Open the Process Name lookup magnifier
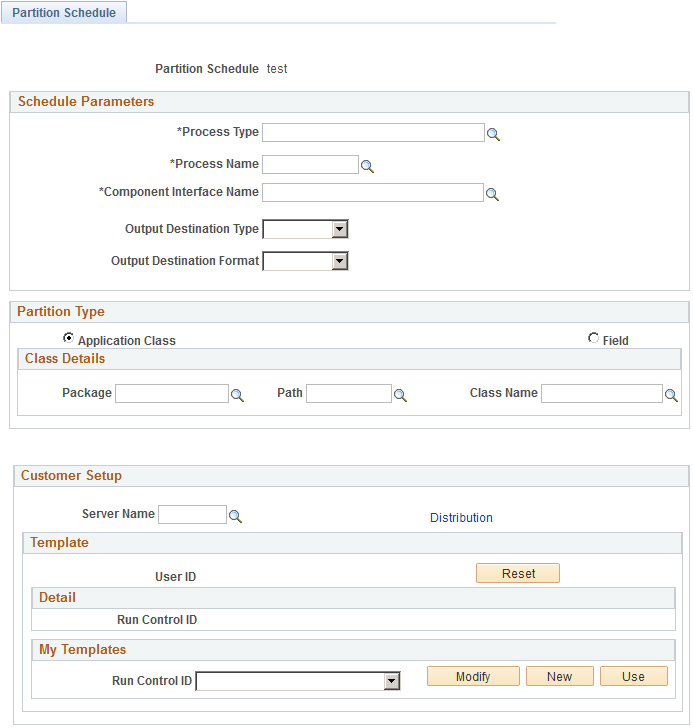693x728 pixels. coord(367,166)
